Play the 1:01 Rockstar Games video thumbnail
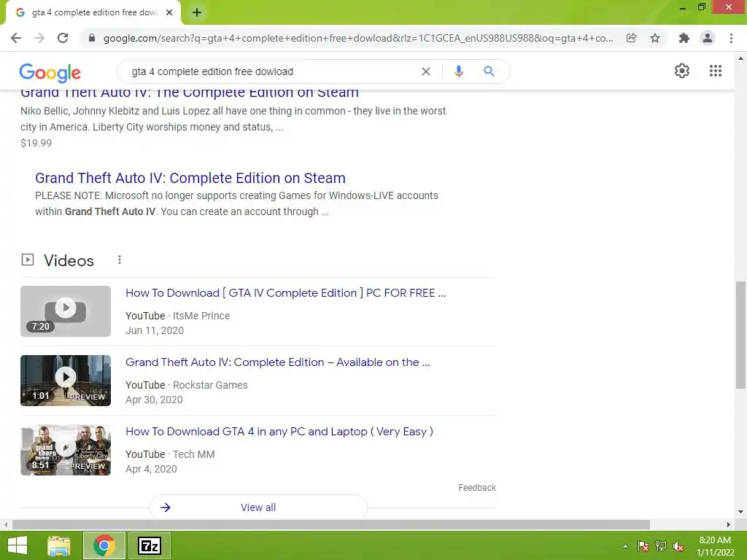This screenshot has width=747, height=560. coord(66,381)
